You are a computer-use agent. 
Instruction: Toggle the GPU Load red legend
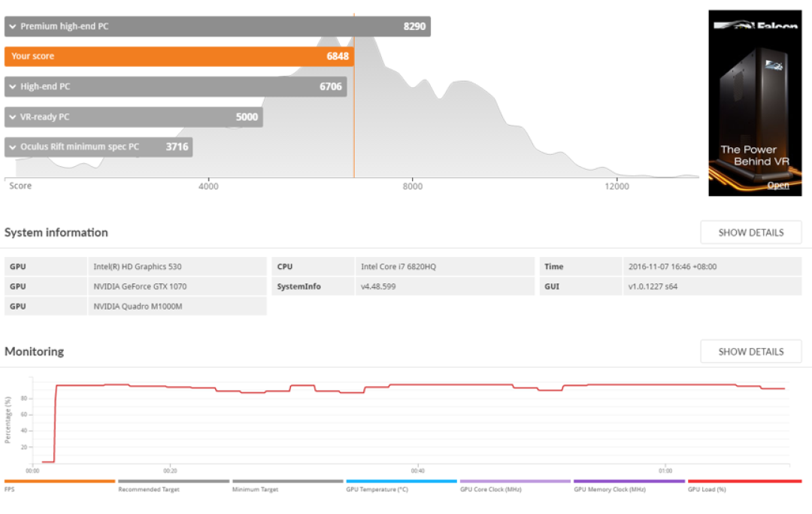tap(744, 482)
